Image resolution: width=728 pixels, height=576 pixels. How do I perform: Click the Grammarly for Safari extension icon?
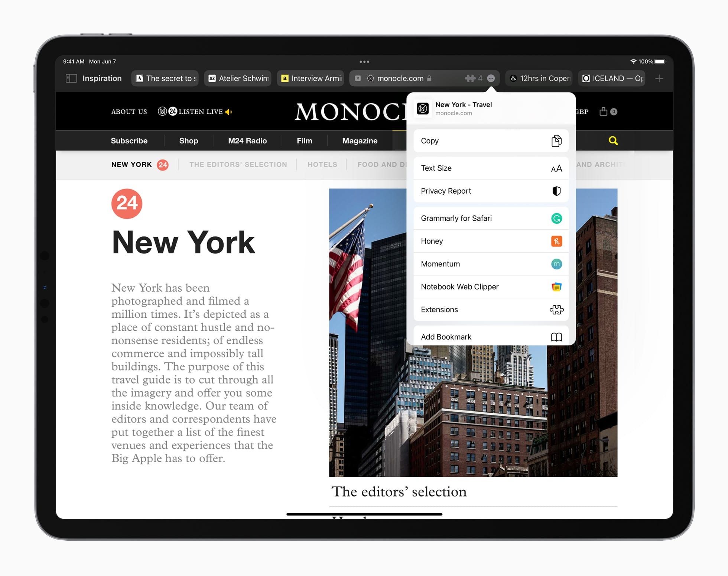[555, 218]
